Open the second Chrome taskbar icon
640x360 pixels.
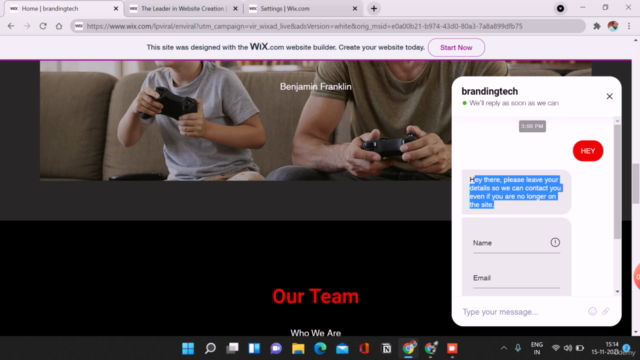(x=431, y=348)
